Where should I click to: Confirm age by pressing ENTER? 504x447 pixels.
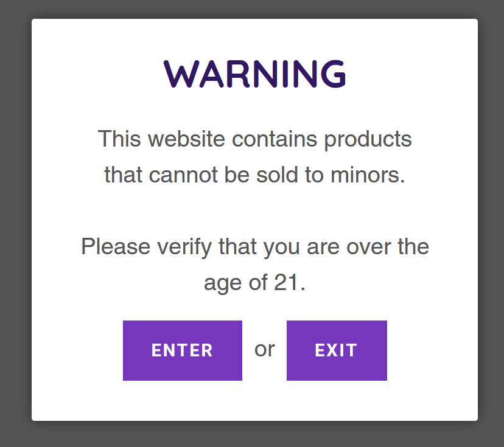point(182,350)
